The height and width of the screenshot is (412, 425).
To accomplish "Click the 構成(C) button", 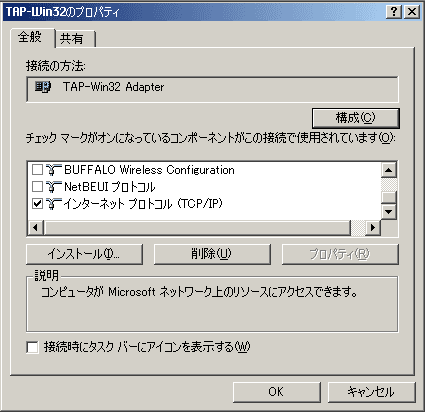I will (x=356, y=118).
